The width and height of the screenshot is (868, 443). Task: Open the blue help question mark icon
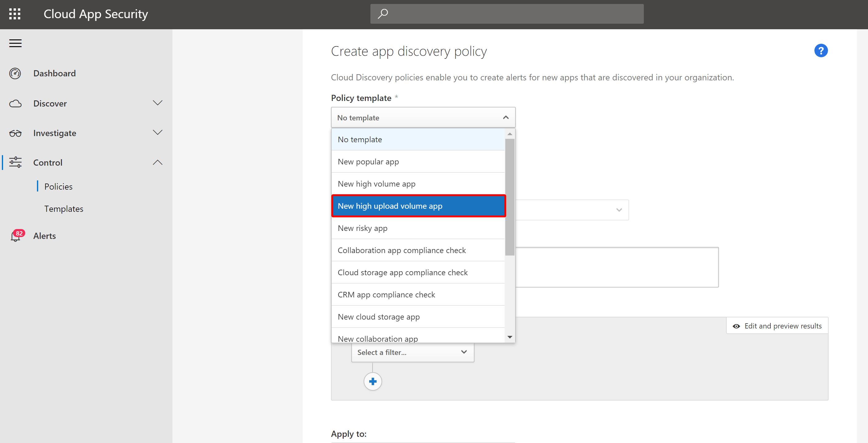(821, 51)
